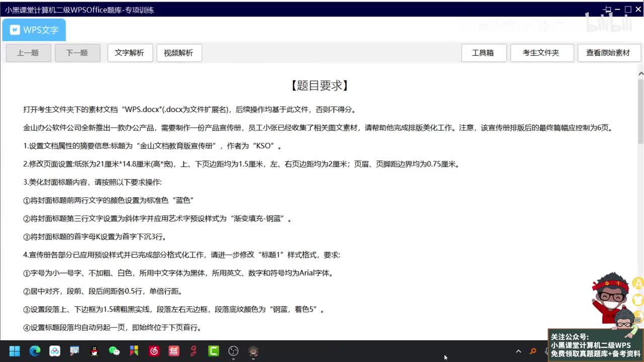The height and width of the screenshot is (362, 644).
Task: Open the red 無 app on taskbar
Action: [174, 351]
